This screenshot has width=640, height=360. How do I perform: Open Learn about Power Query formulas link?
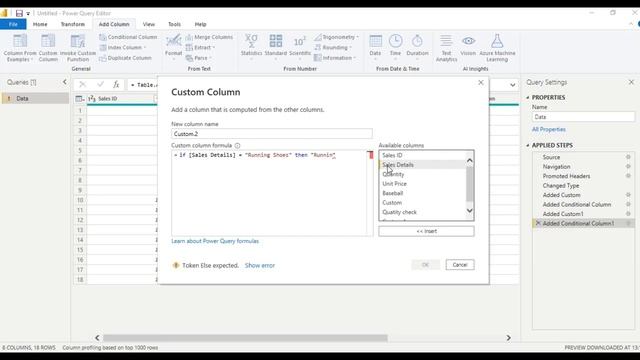[x=215, y=241]
